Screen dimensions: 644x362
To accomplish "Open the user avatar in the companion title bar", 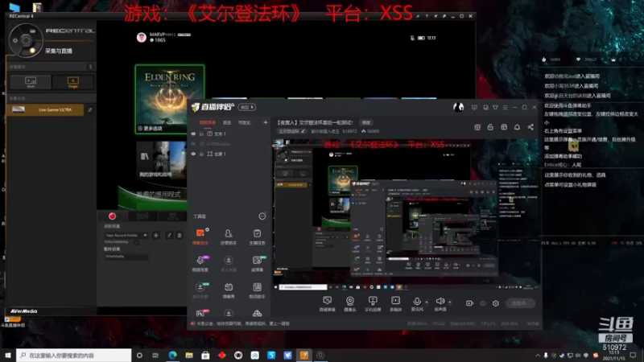I will 458,107.
